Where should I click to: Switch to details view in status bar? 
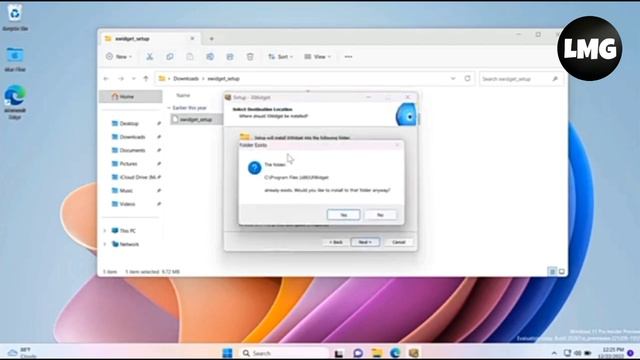point(552,271)
